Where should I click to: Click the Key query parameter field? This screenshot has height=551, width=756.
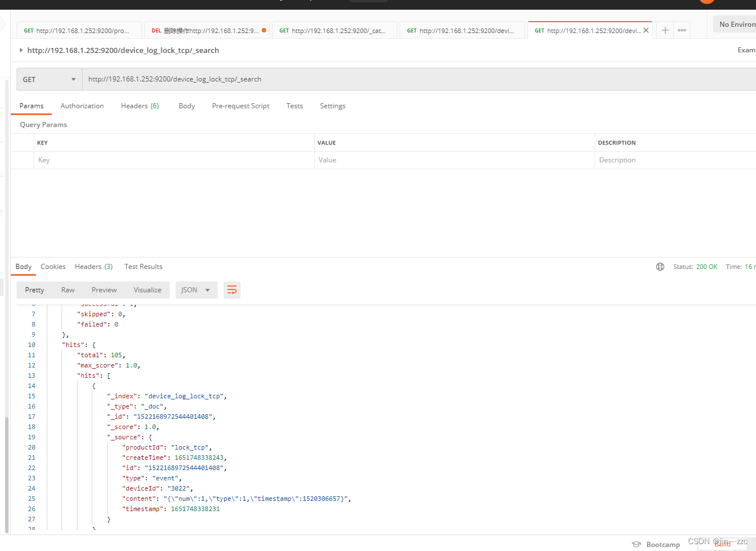[x=173, y=160]
